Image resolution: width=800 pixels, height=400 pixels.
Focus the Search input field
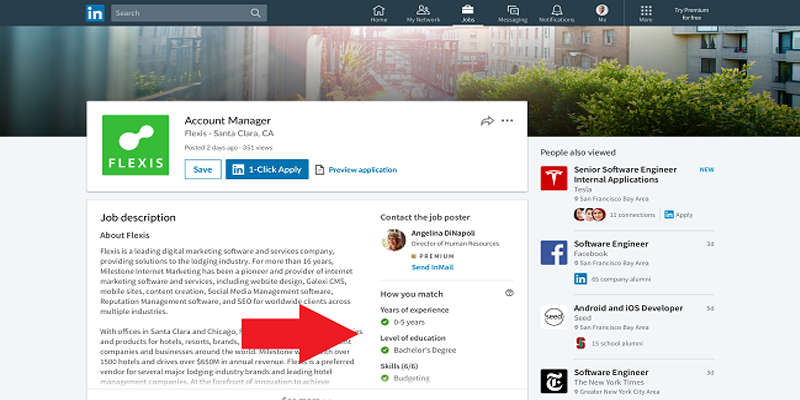pos(189,13)
